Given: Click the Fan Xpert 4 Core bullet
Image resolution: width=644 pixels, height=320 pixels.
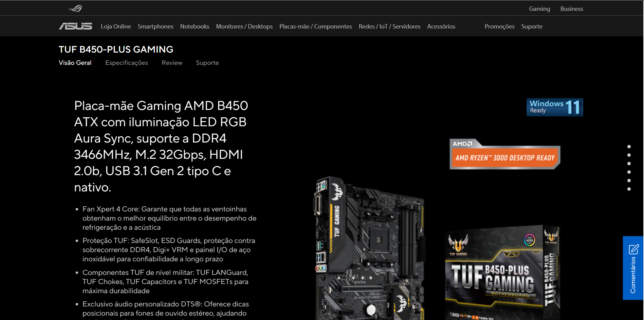Looking at the screenshot, I should coord(169,218).
